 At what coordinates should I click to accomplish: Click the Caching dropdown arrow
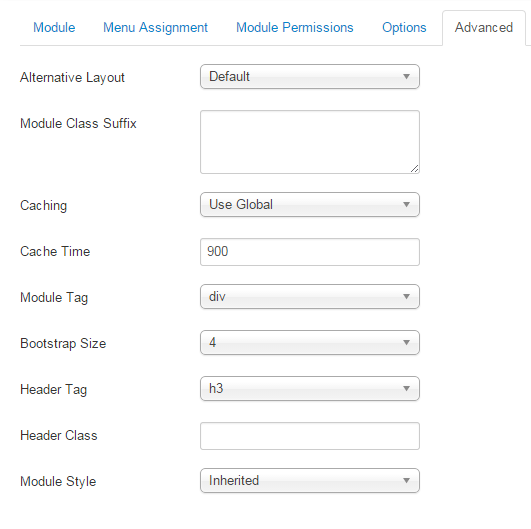pyautogui.click(x=406, y=205)
